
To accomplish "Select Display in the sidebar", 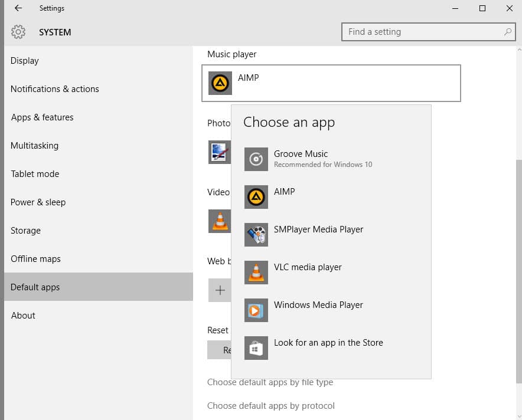I will pos(25,60).
